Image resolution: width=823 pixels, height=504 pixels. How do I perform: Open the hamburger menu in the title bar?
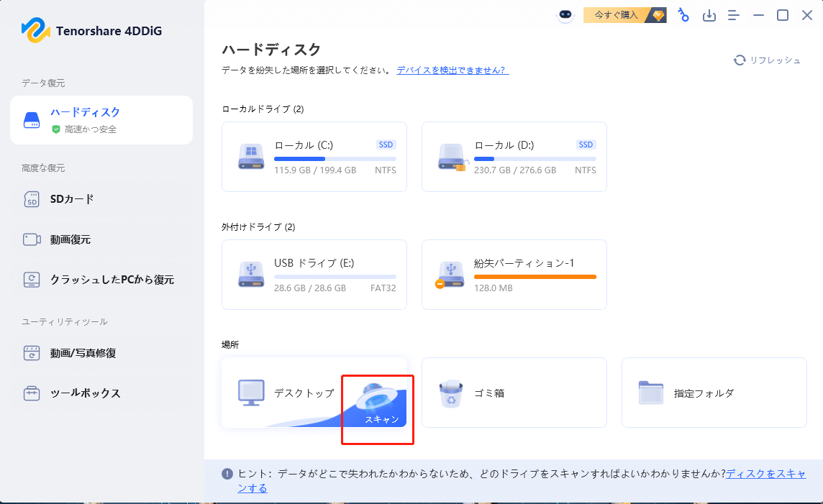734,14
